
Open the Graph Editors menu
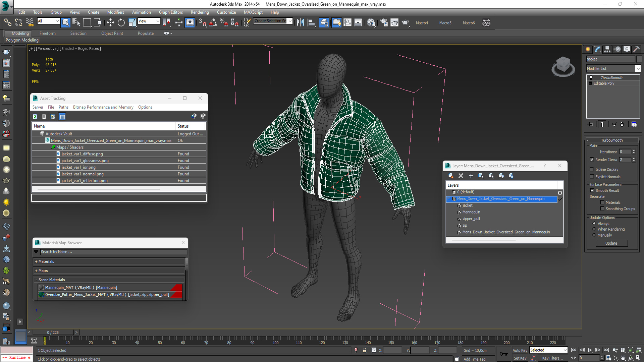[x=171, y=12]
